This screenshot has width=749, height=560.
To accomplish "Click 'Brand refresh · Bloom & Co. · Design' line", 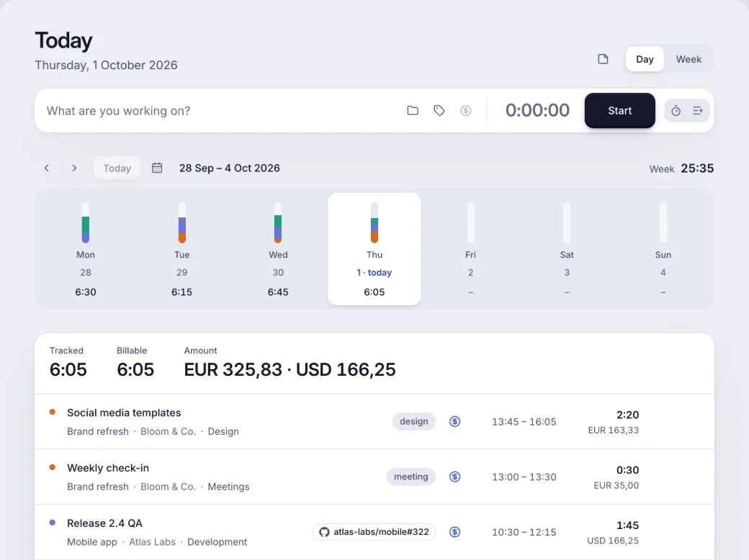I will point(153,432).
